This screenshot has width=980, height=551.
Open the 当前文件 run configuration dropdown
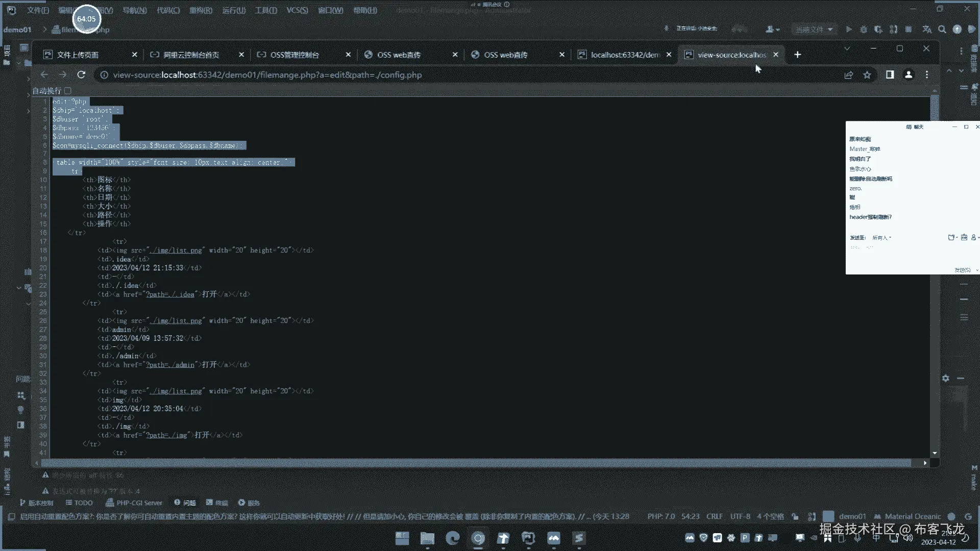tap(814, 30)
